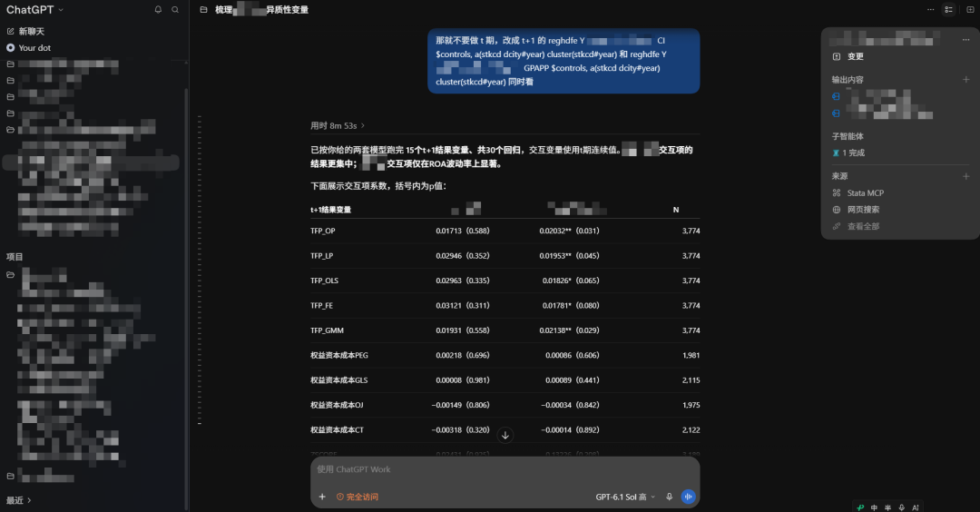The width and height of the screenshot is (980, 512).
Task: Click the user message bubble with reghdfe
Action: coord(563,61)
